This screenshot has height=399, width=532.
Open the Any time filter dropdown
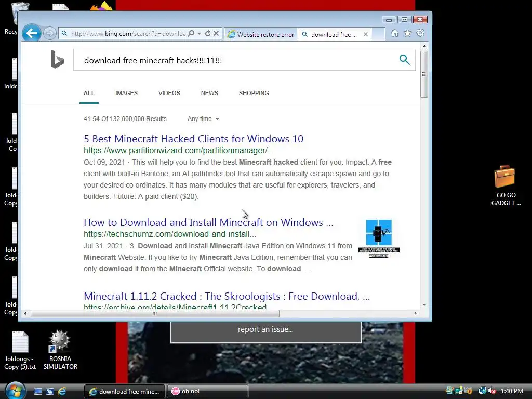203,119
